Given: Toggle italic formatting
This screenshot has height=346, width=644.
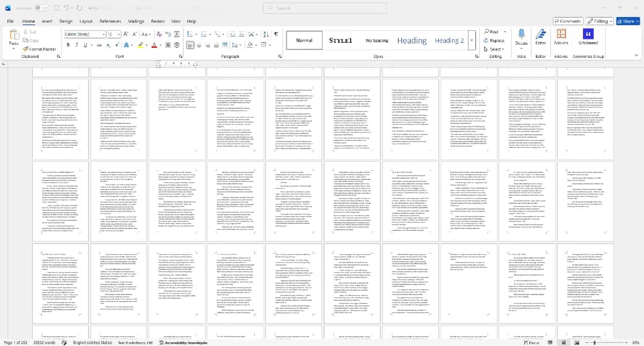Looking at the screenshot, I should coord(76,45).
